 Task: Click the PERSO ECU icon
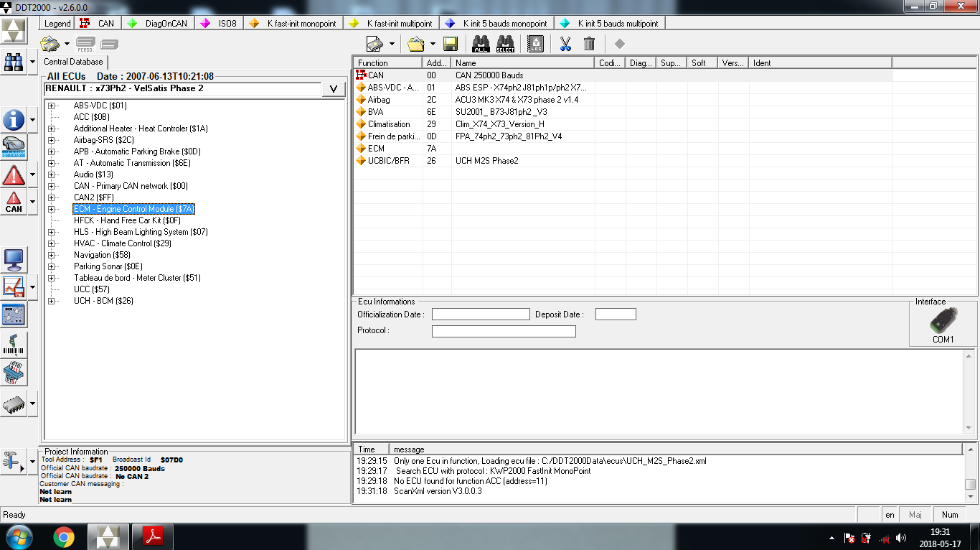coord(85,45)
